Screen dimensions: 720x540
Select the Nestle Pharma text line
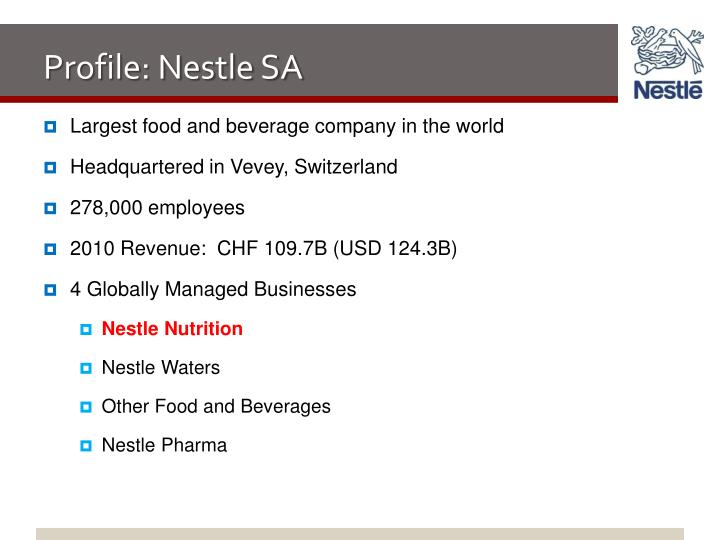164,445
